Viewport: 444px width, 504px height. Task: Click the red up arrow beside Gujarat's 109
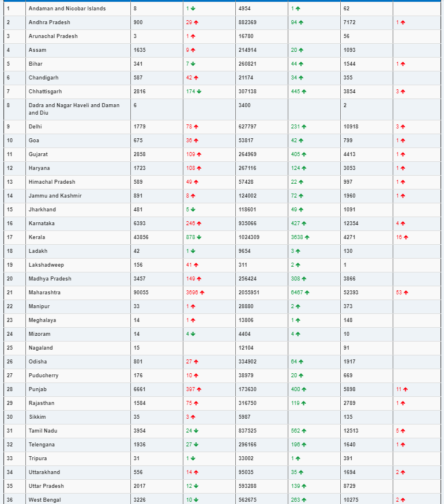(199, 154)
